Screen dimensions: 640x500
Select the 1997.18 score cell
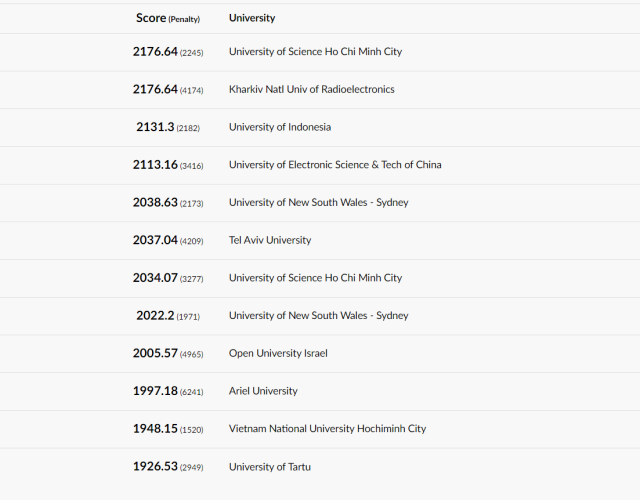(168, 391)
